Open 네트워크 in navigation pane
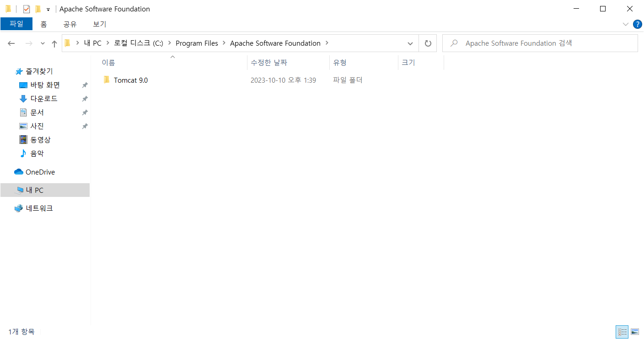This screenshot has height=339, width=644. coord(39,208)
